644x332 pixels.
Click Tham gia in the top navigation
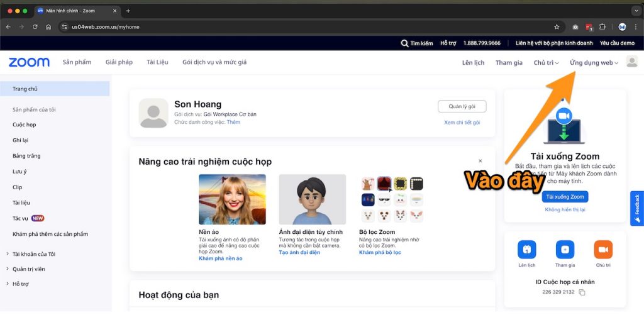pos(509,62)
